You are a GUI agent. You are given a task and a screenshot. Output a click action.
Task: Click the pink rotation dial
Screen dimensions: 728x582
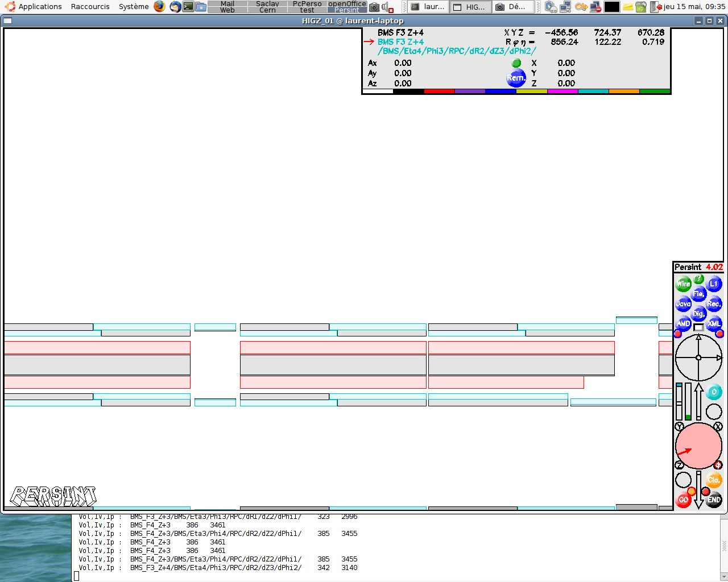pos(698,446)
